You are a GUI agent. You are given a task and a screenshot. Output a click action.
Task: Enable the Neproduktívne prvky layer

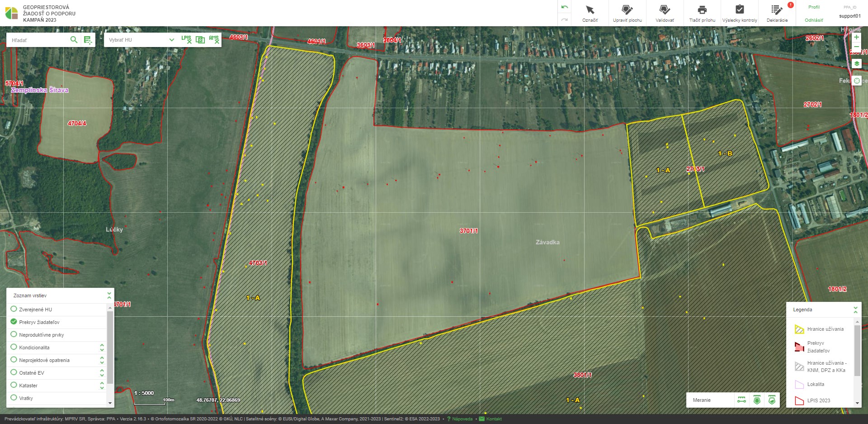(14, 334)
